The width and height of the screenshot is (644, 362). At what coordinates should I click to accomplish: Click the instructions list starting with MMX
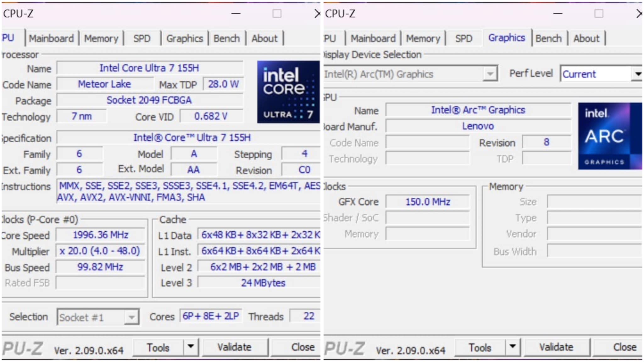[189, 192]
